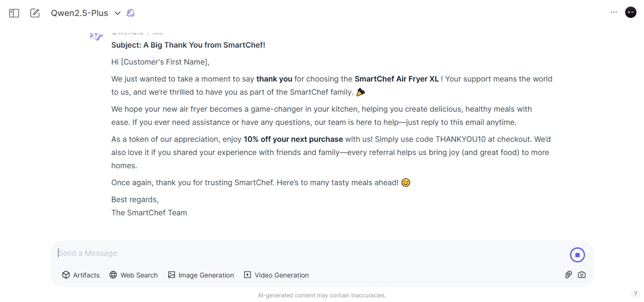The image size is (644, 302).
Task: Open the Qwen2.5-Plus model dropdown
Action: point(117,13)
